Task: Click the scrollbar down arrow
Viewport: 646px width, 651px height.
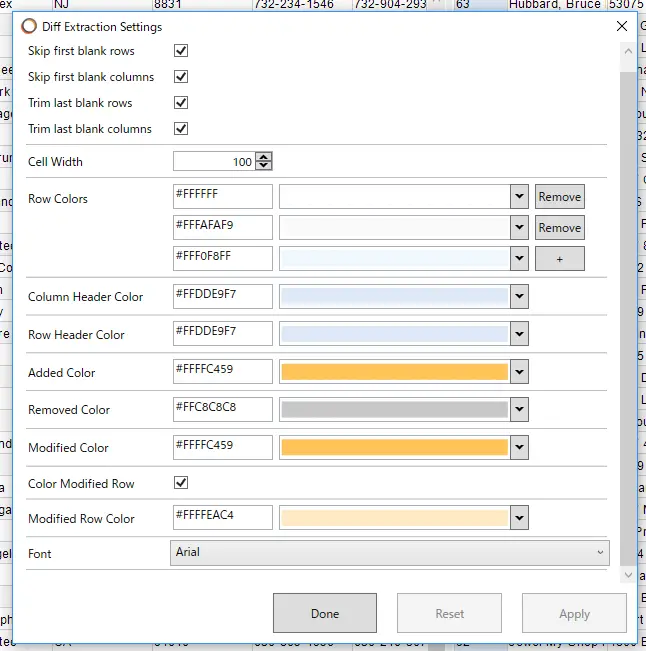Action: (628, 575)
